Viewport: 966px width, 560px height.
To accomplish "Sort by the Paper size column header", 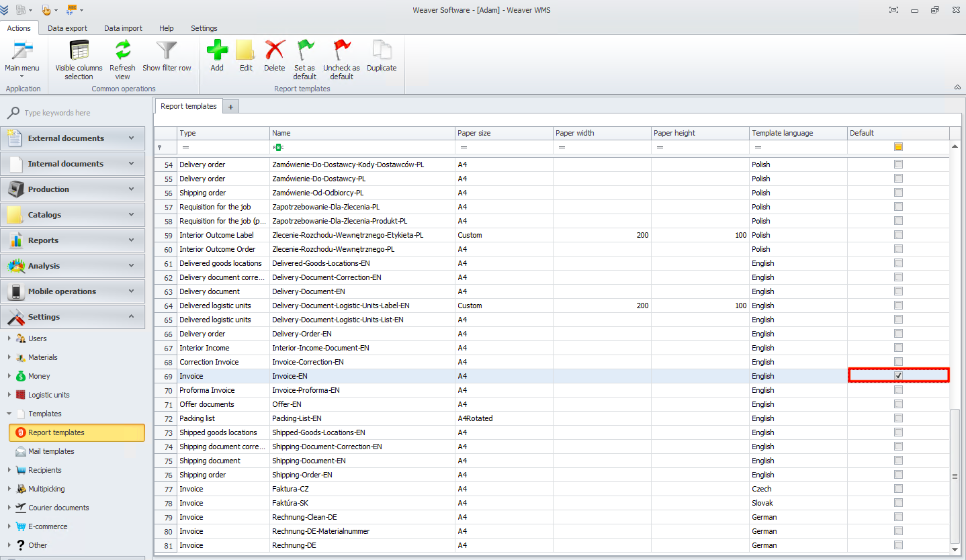I will point(504,133).
